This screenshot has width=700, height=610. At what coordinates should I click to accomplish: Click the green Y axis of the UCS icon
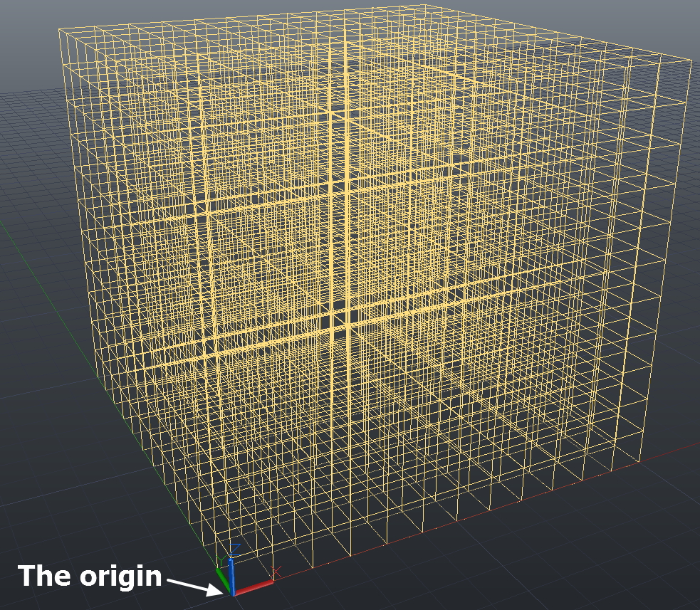(x=223, y=580)
